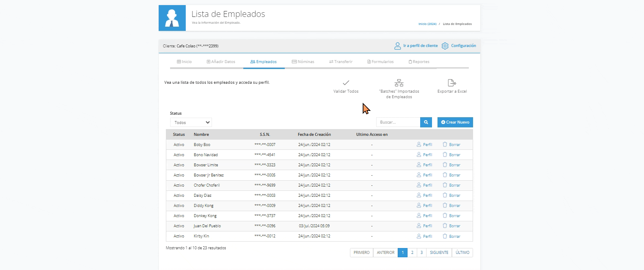Click the profile icon for Bowser Limite
The width and height of the screenshot is (644, 270).
[419, 165]
